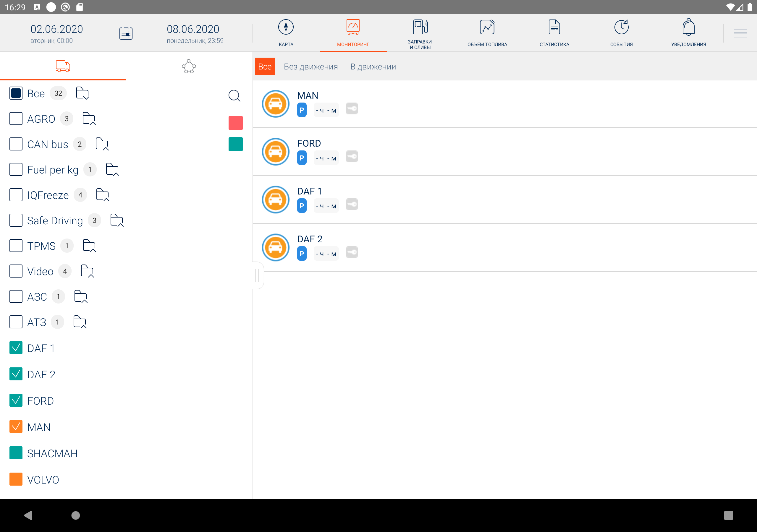
Task: Click the FORD vehicle car icon
Action: click(x=275, y=152)
